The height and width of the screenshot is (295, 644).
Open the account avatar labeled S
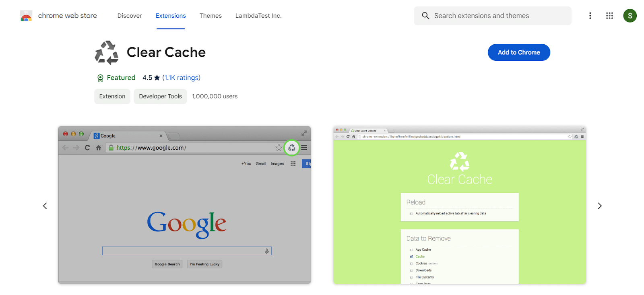pyautogui.click(x=630, y=16)
